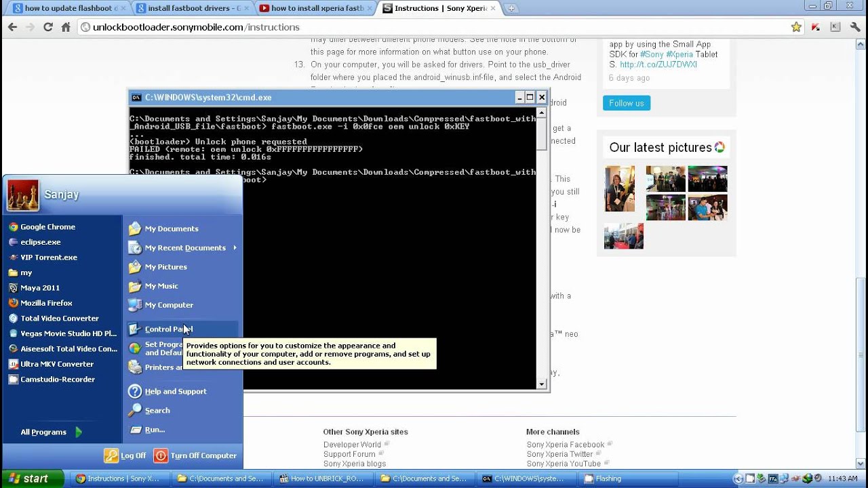Screen dimensions: 868x488
Task: Open Support Forum link
Action: pyautogui.click(x=349, y=454)
